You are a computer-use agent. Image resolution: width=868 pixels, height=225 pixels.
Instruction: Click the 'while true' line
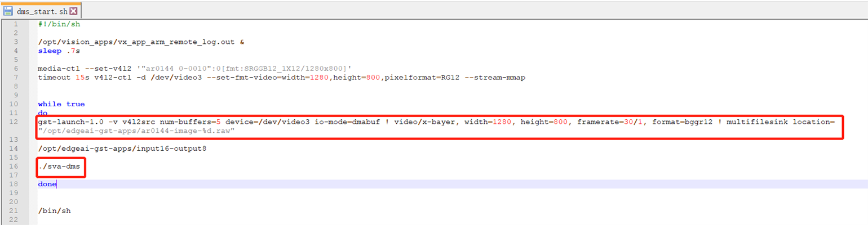(61, 104)
